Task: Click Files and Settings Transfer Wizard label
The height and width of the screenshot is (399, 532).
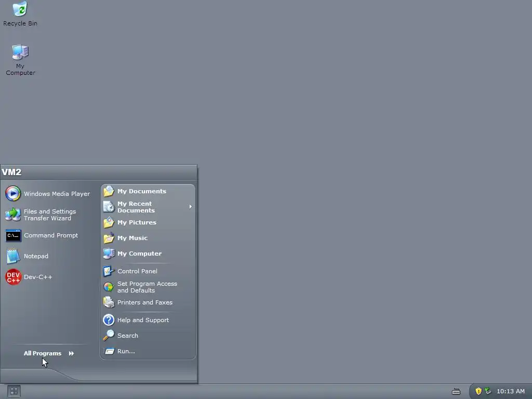Action: pyautogui.click(x=50, y=215)
